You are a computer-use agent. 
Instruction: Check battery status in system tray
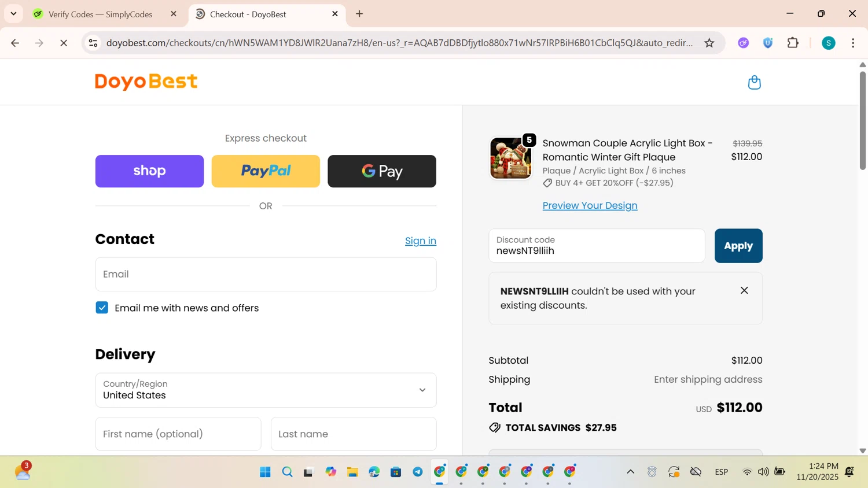pyautogui.click(x=780, y=472)
